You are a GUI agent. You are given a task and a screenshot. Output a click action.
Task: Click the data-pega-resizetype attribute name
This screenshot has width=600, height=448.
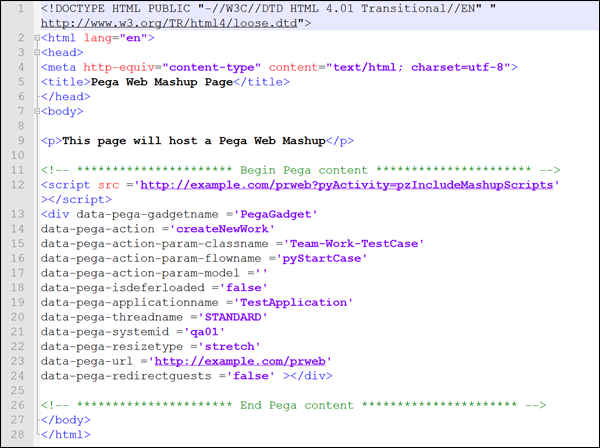pos(112,347)
